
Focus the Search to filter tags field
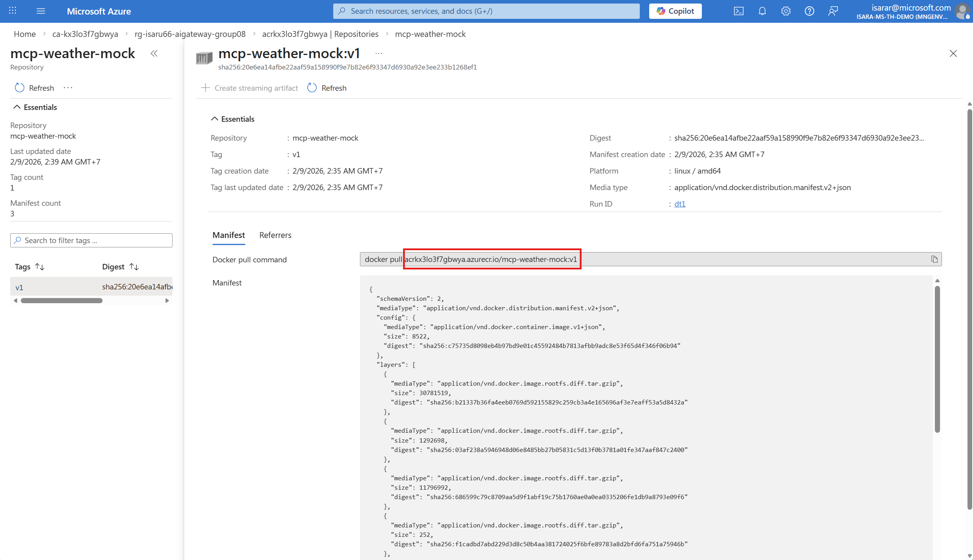(91, 240)
